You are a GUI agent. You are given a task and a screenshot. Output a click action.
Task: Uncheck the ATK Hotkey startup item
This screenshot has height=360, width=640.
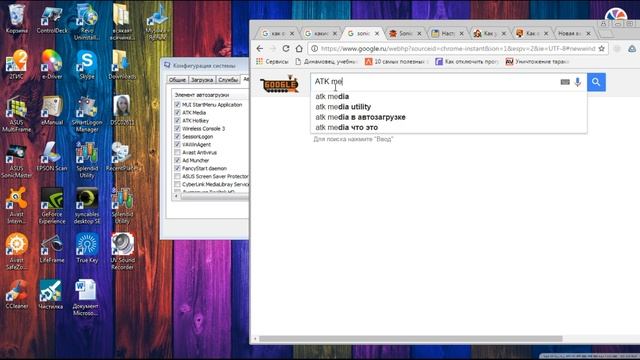click(x=177, y=120)
